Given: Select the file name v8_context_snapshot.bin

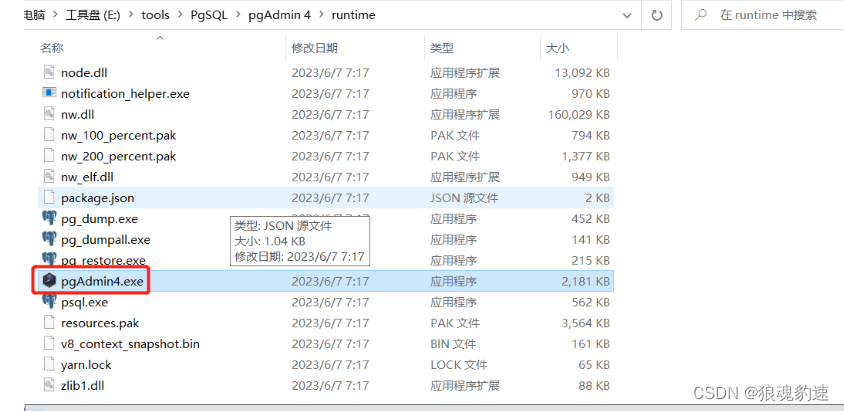Looking at the screenshot, I should 130,344.
